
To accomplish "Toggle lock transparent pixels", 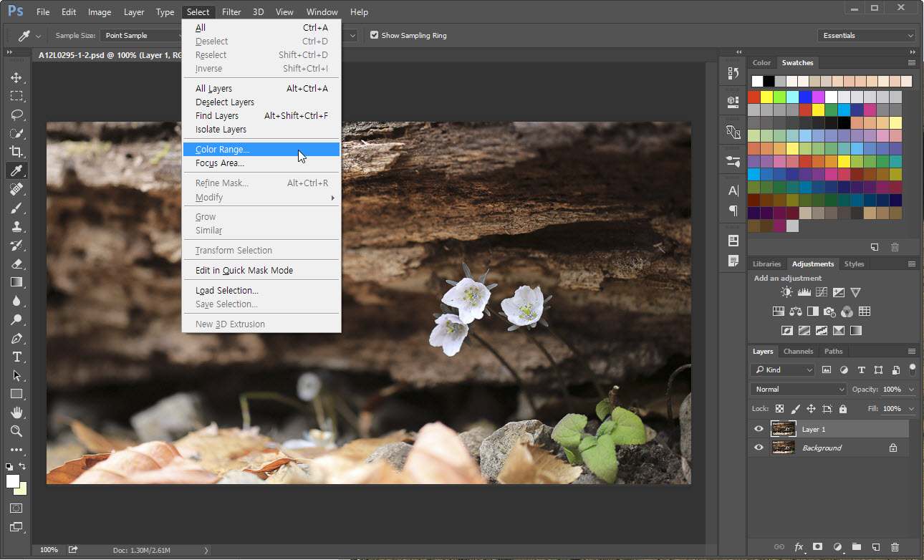I will coord(779,409).
